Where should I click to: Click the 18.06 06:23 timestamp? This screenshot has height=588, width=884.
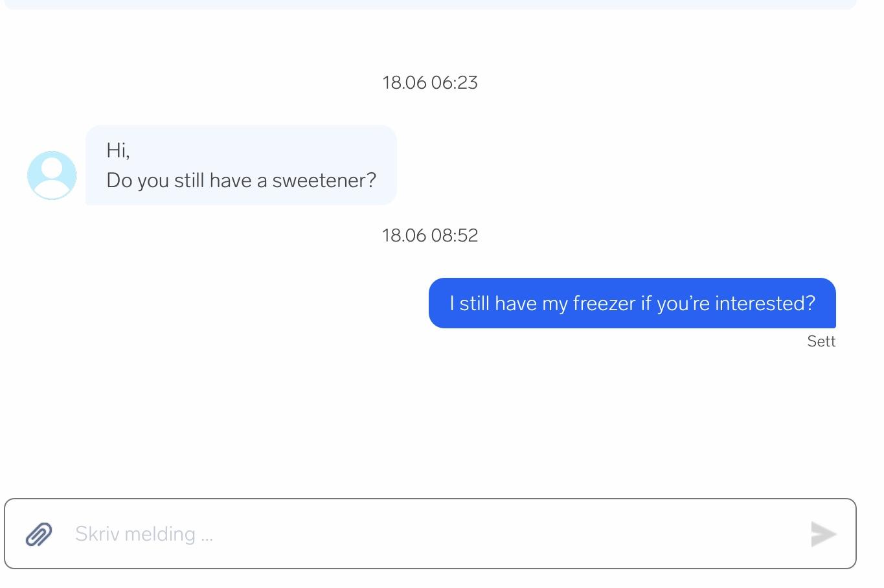click(x=430, y=83)
